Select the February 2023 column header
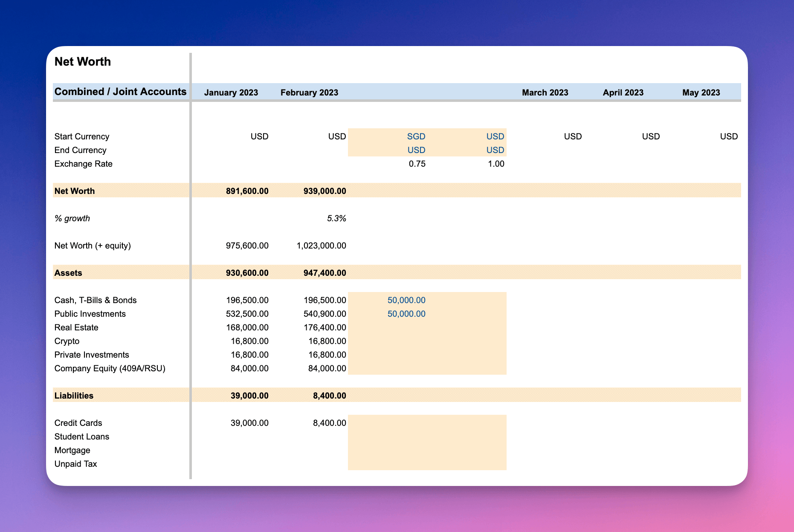 (x=309, y=93)
